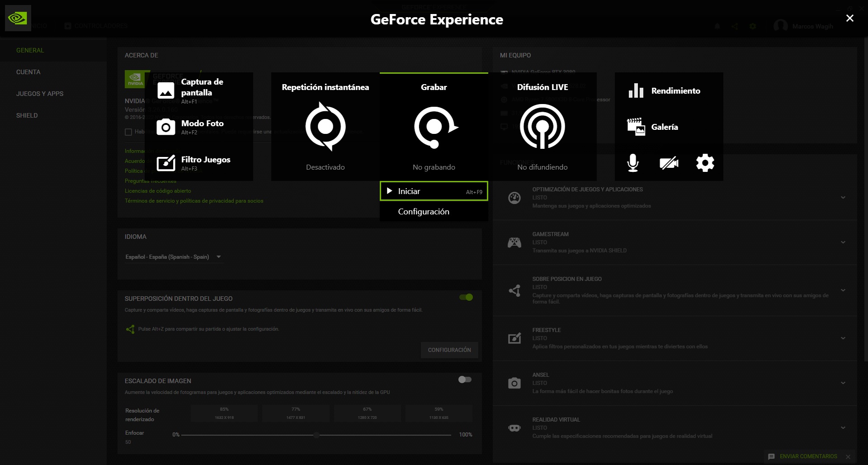Expand the GAMESTREAM section

coord(843,242)
